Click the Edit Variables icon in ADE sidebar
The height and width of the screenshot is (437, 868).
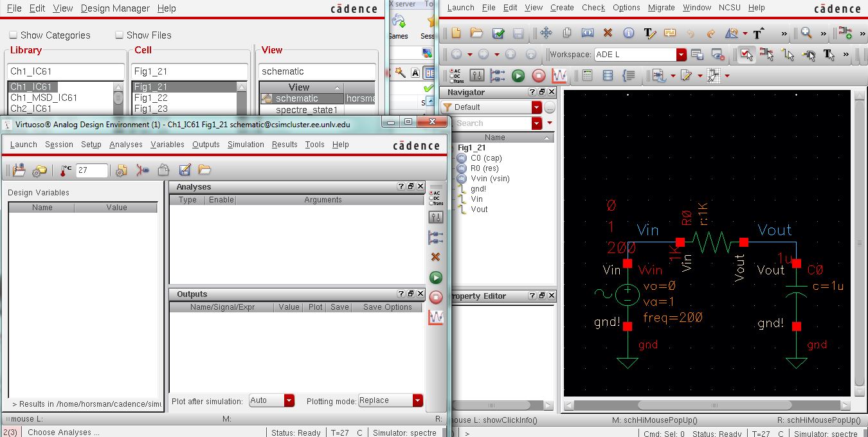(436, 217)
